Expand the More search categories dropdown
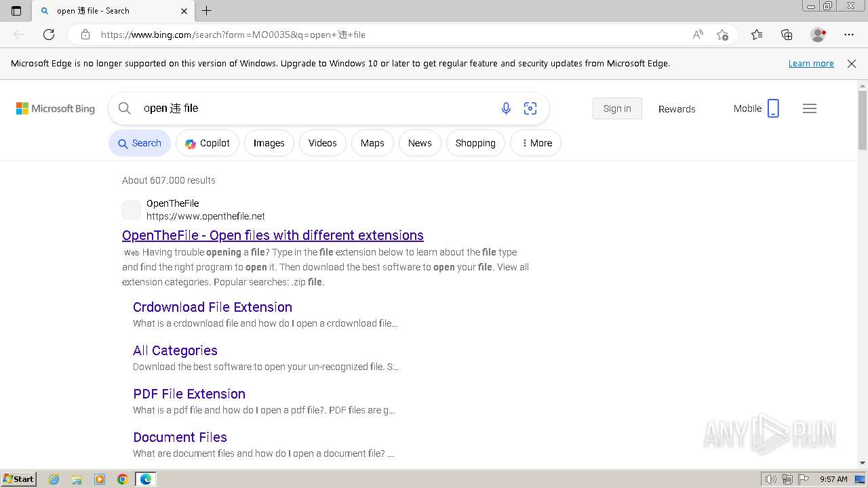Viewport: 868px width, 488px height. [536, 143]
